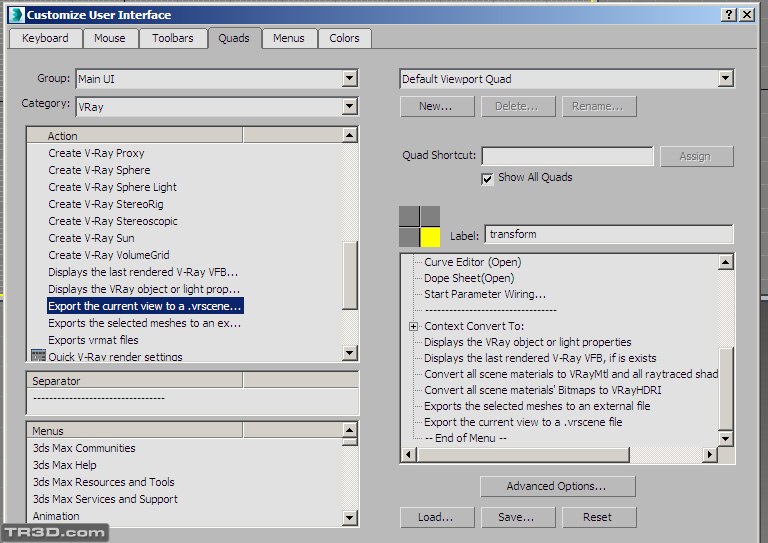The width and height of the screenshot is (768, 543).
Task: Open the Category dropdown showing VRay
Action: point(349,106)
